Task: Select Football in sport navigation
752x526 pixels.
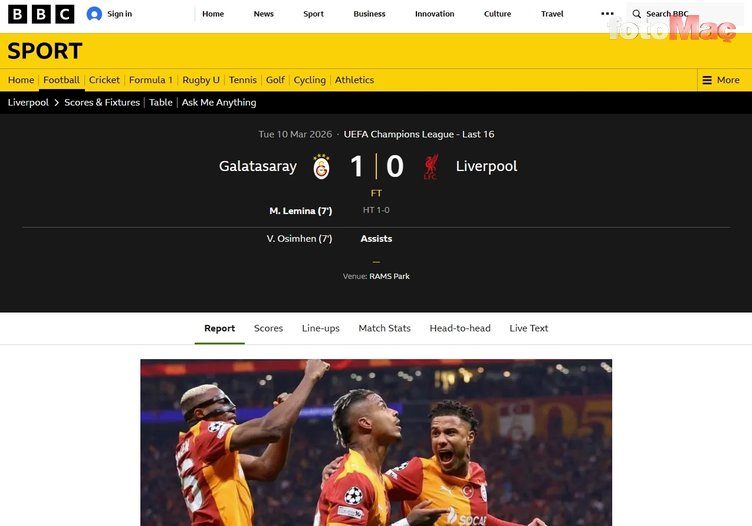Action: click(61, 80)
